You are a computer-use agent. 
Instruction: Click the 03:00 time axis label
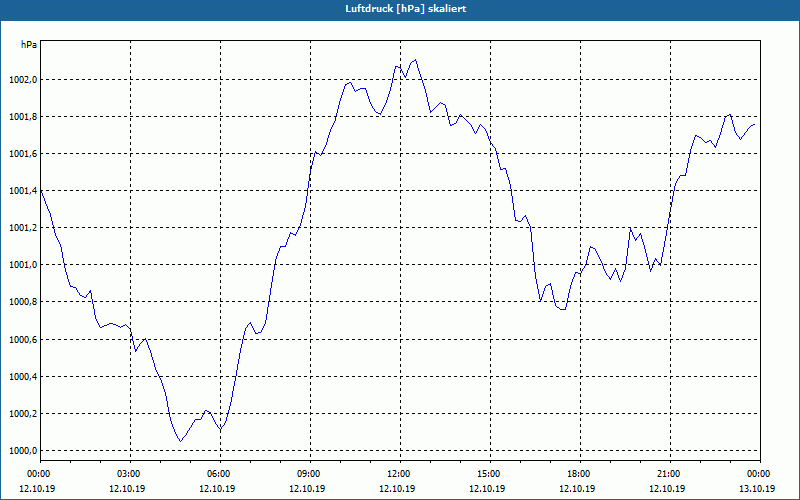[131, 474]
